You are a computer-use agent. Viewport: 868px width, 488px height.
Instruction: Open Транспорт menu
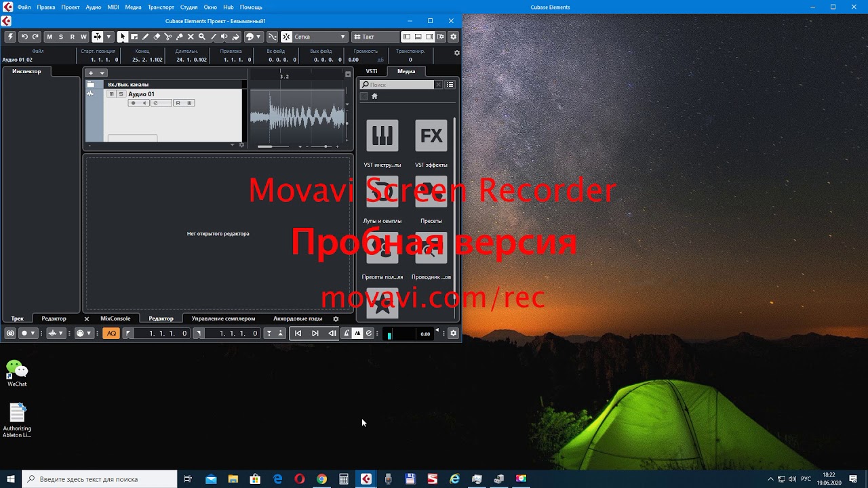pos(161,7)
